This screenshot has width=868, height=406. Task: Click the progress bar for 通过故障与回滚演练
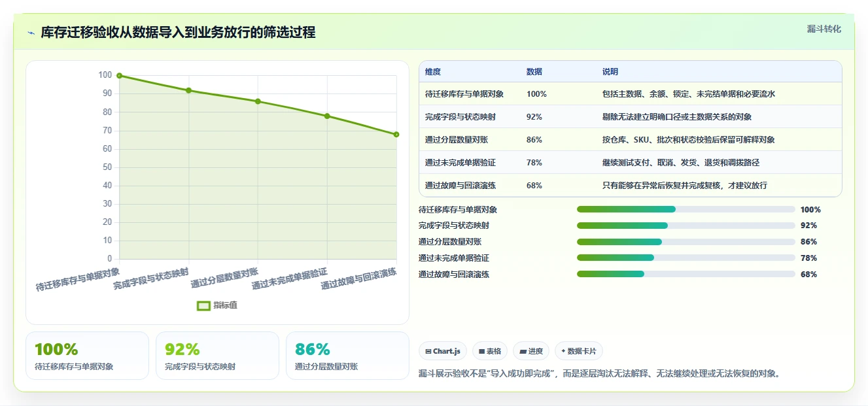[686, 274]
